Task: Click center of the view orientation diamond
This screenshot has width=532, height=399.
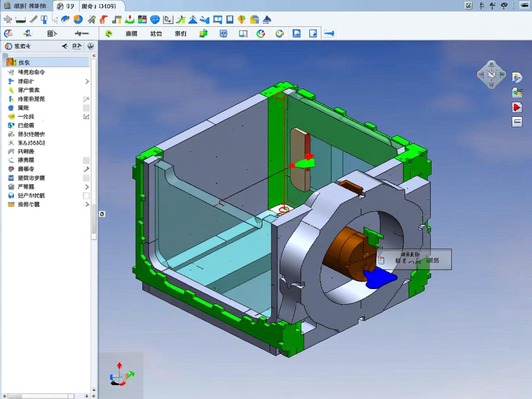Action: pos(491,75)
